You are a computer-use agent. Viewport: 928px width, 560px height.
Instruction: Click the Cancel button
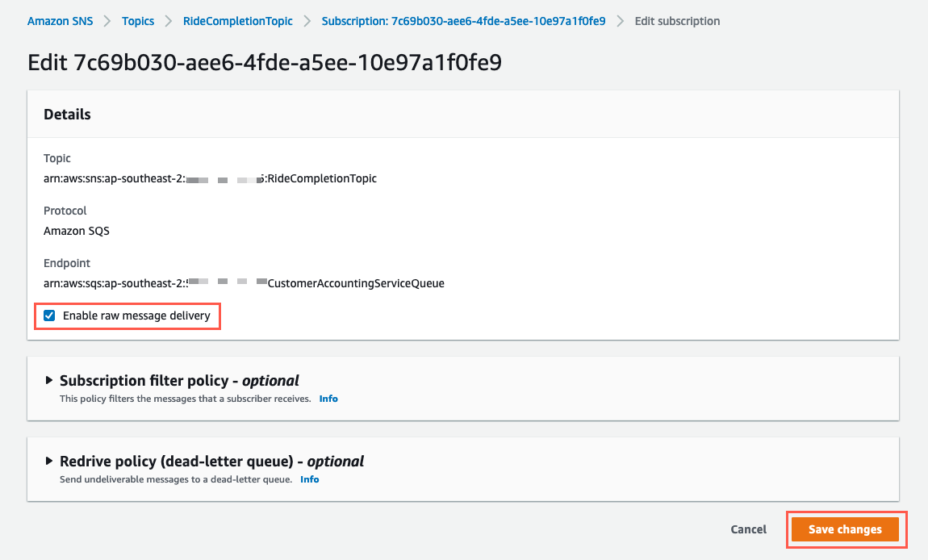point(749,529)
